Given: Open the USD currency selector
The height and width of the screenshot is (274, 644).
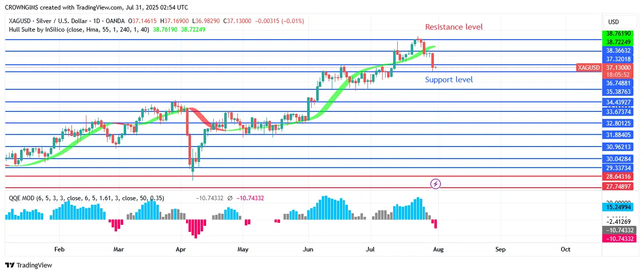Looking at the screenshot, I should pyautogui.click(x=613, y=22).
